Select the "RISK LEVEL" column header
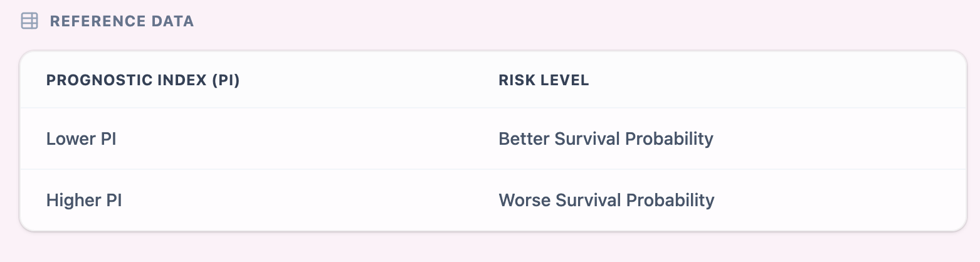The width and height of the screenshot is (980, 262). 544,81
